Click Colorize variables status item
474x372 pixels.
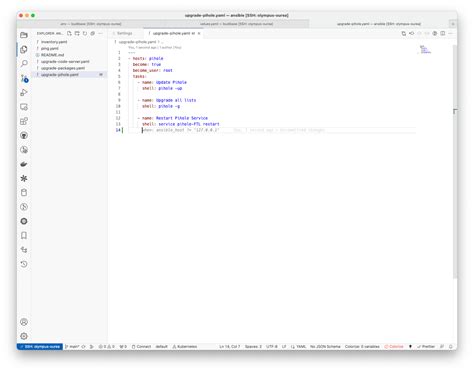(362, 347)
